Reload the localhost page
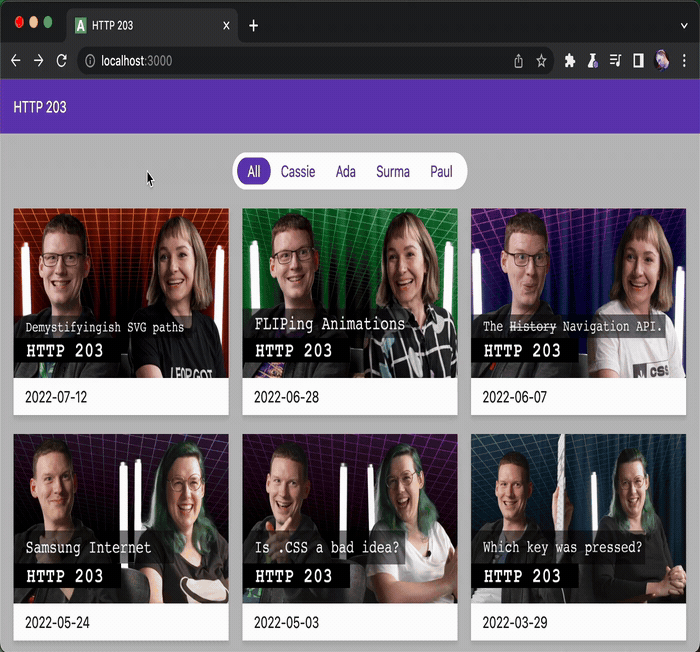The image size is (700, 652). [62, 60]
